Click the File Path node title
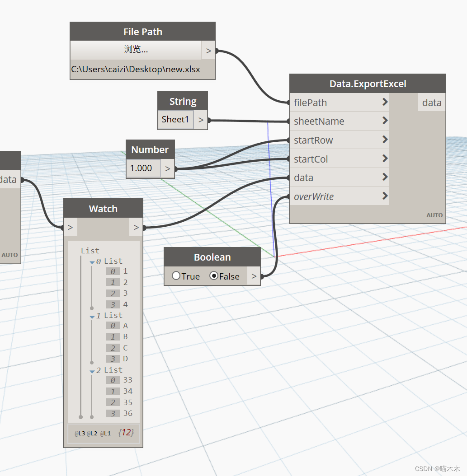The image size is (467, 476). pyautogui.click(x=143, y=32)
